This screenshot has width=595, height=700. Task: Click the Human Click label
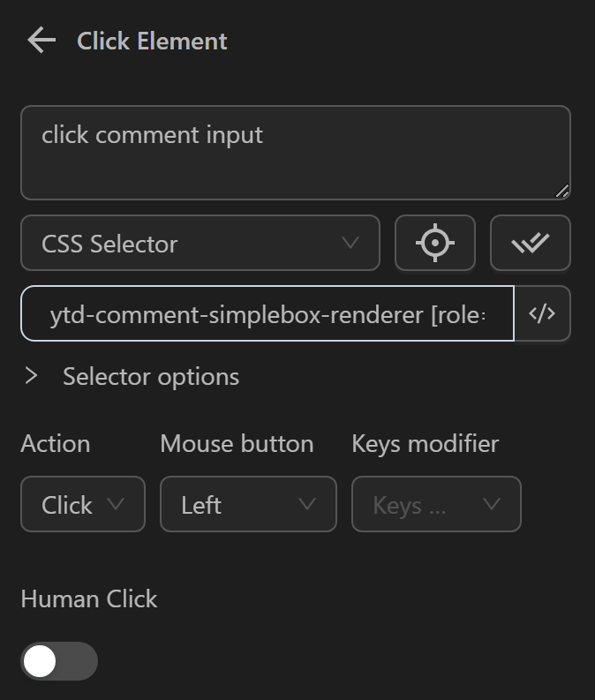88,598
